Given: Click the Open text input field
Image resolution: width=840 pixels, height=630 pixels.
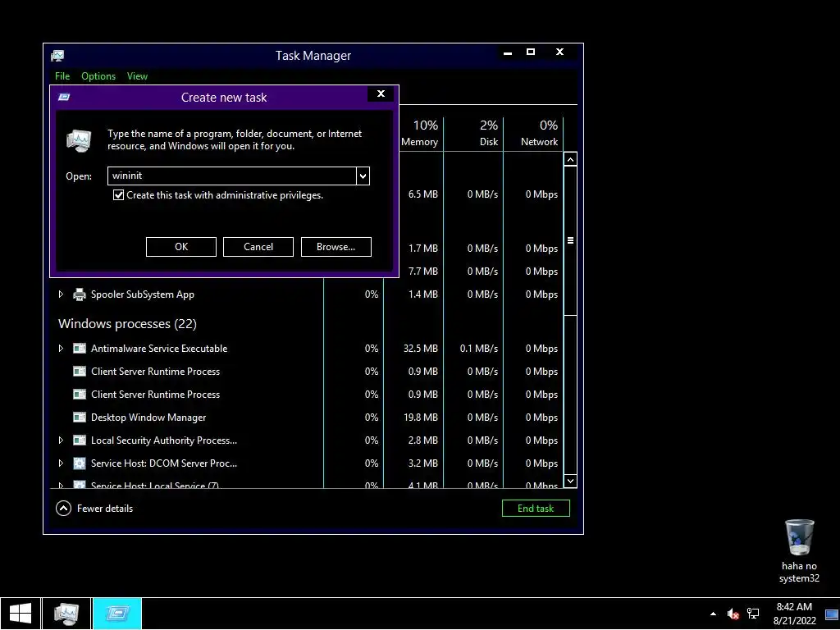Looking at the screenshot, I should 232,176.
